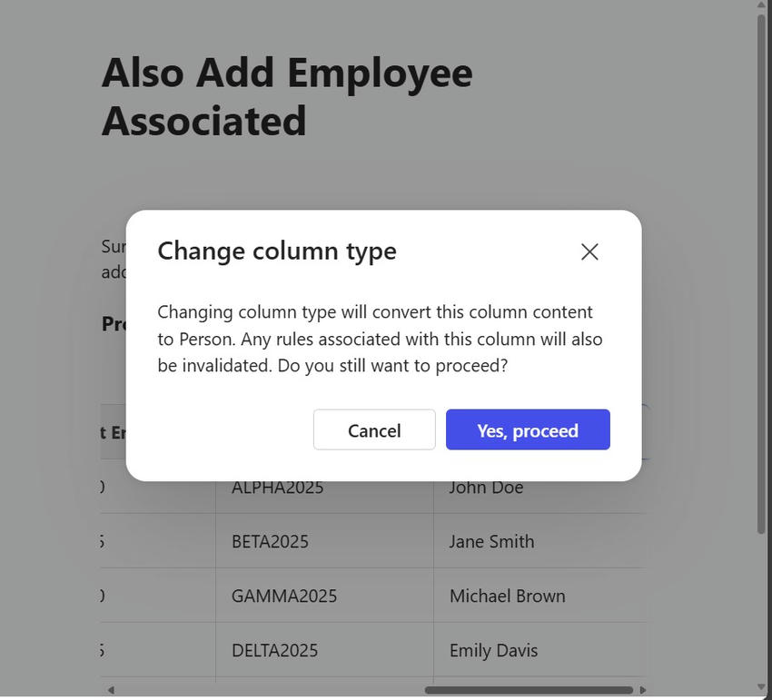Click the Change column type dialog title
Viewport: 772px width, 700px height.
(x=276, y=251)
